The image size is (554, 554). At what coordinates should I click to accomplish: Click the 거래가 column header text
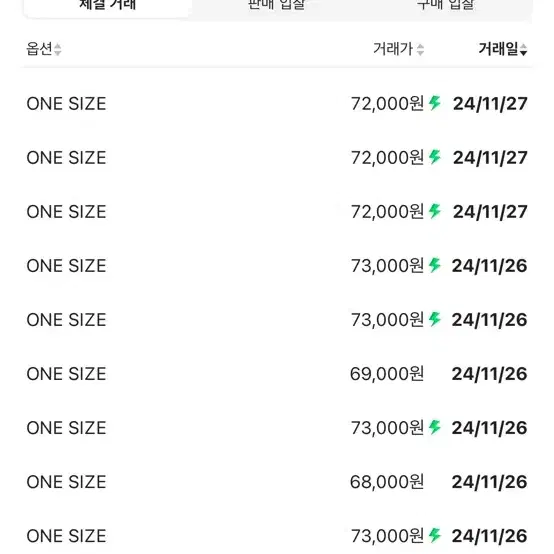pyautogui.click(x=393, y=49)
